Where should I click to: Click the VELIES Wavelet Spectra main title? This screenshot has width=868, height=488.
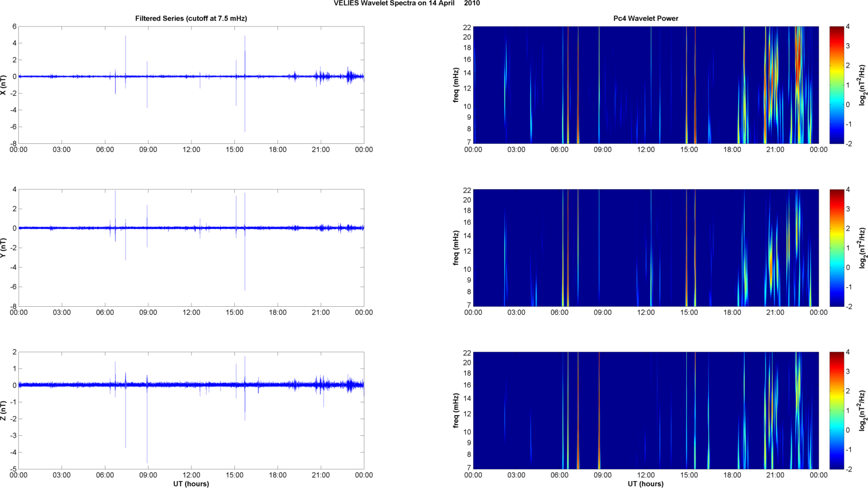tap(407, 3)
